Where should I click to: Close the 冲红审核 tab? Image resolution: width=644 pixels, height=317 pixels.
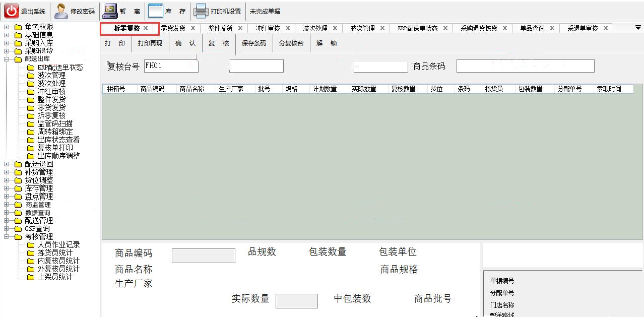point(287,28)
